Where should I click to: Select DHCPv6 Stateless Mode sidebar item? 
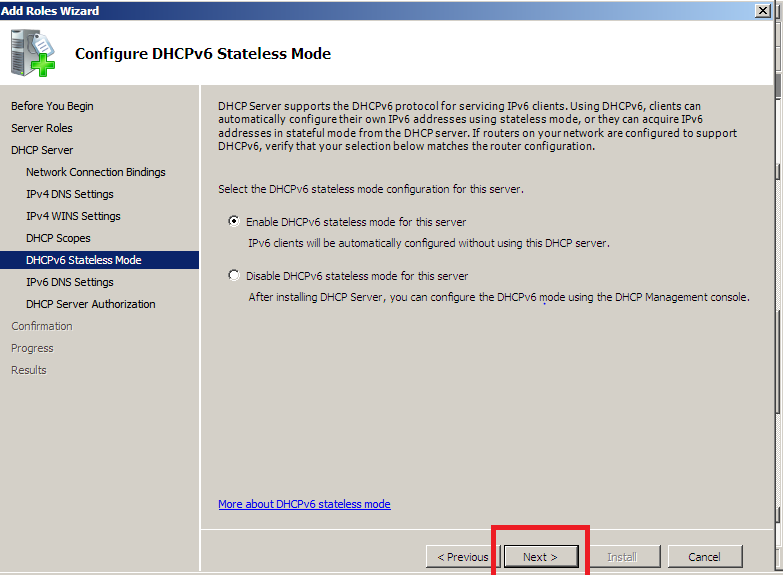[x=99, y=260]
